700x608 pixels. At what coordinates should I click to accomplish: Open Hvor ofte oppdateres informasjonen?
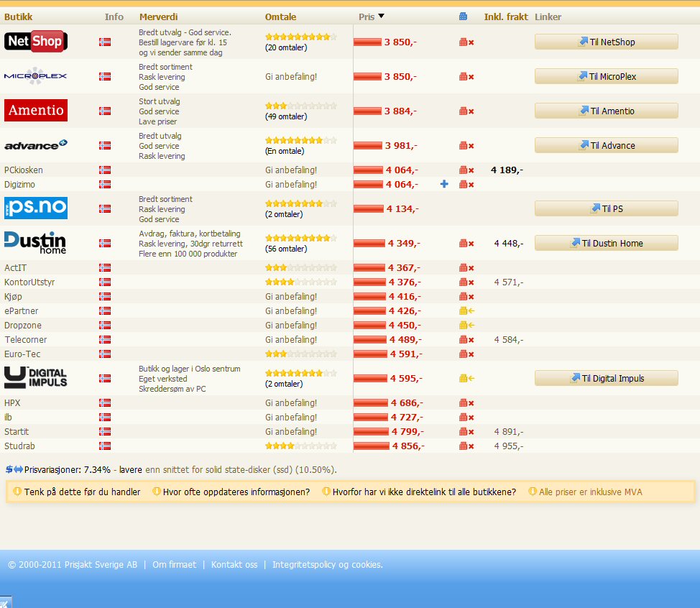236,492
